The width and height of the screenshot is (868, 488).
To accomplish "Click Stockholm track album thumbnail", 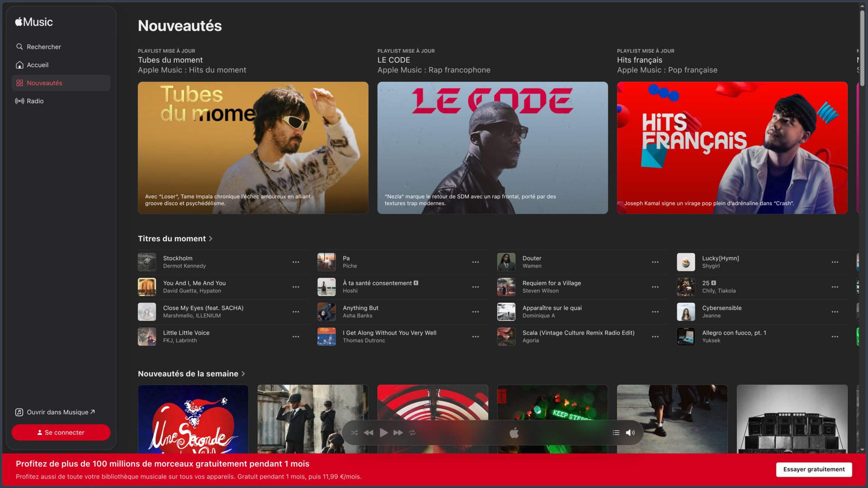I will [x=147, y=262].
